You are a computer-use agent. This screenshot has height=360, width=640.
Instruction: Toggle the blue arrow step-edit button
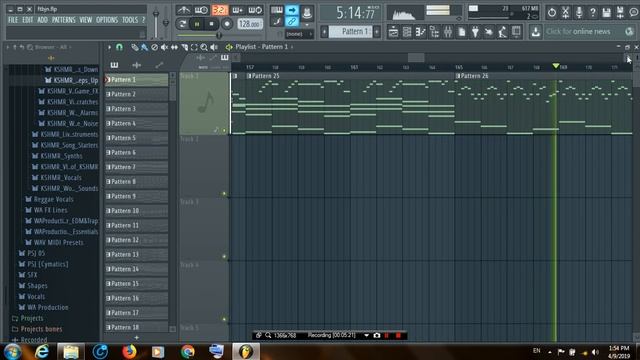click(x=291, y=10)
